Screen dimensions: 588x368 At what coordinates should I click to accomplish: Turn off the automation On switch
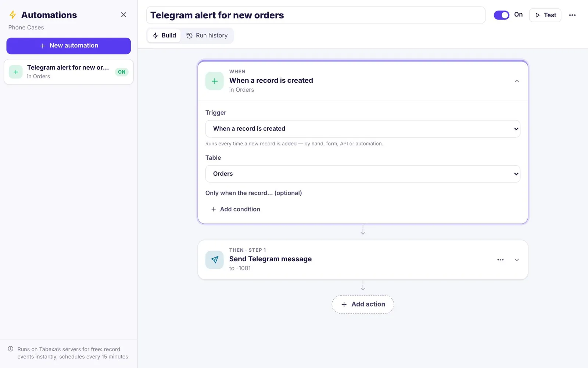[x=501, y=15]
